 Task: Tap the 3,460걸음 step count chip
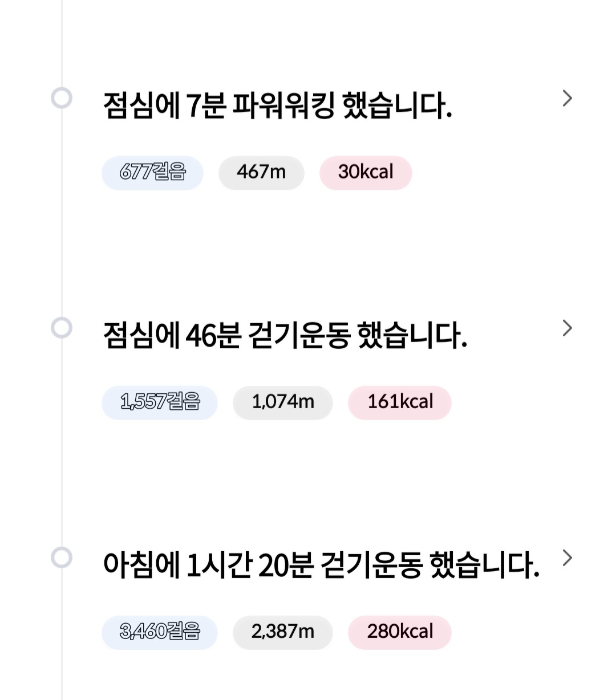coord(160,632)
